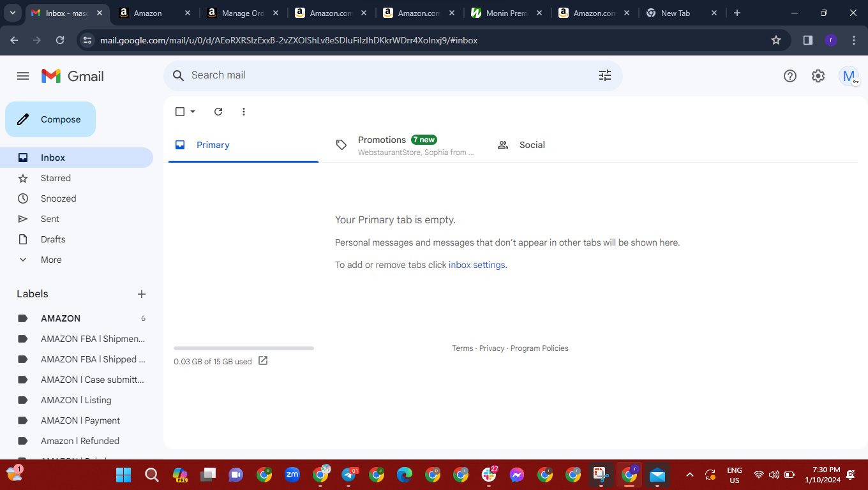Click the browser address bar URL

pyautogui.click(x=289, y=40)
